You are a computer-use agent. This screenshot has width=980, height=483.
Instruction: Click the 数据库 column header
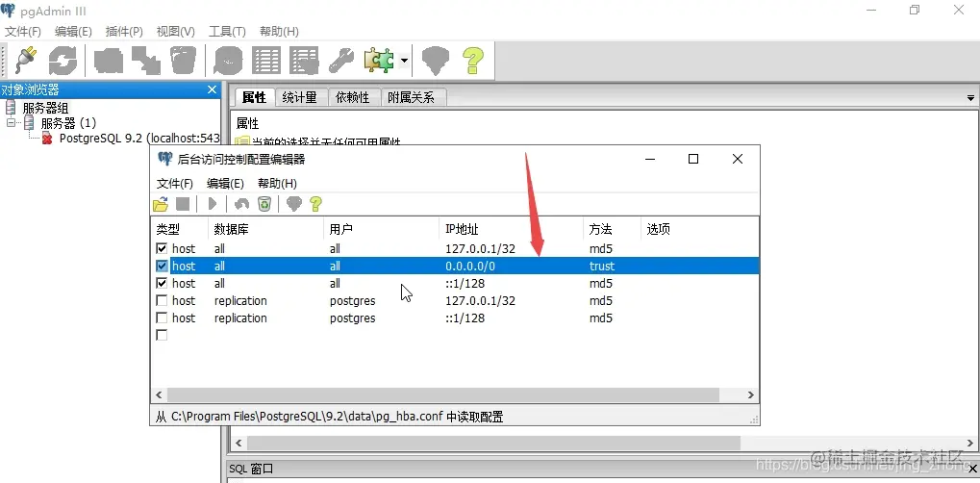pos(265,229)
